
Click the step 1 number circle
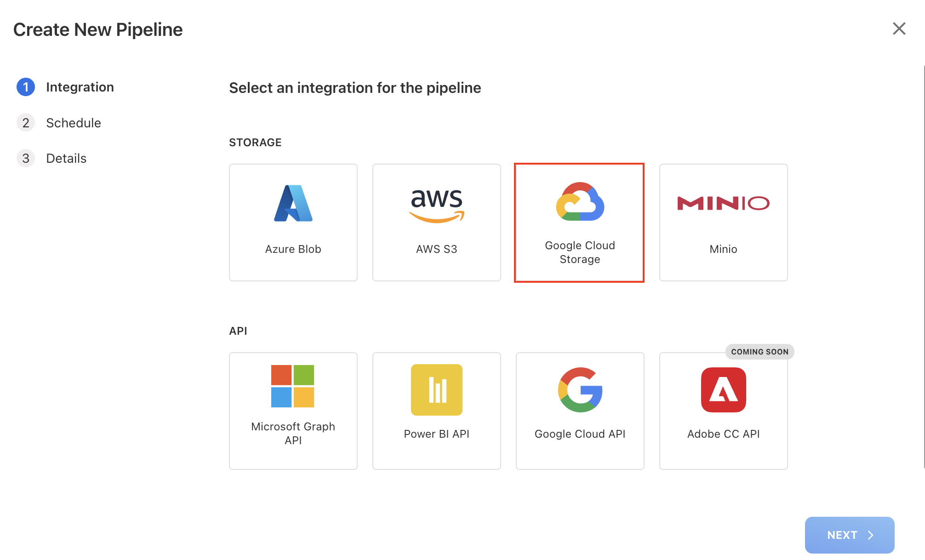coord(26,87)
